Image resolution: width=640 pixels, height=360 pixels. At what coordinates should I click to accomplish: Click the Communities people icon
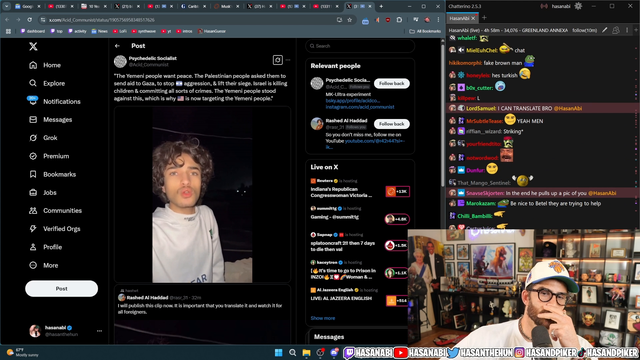coord(33,211)
